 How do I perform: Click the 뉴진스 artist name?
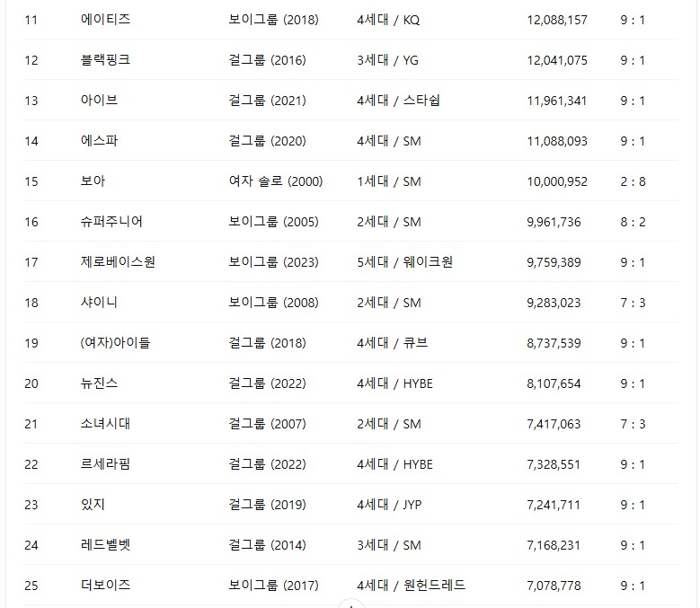[99, 383]
